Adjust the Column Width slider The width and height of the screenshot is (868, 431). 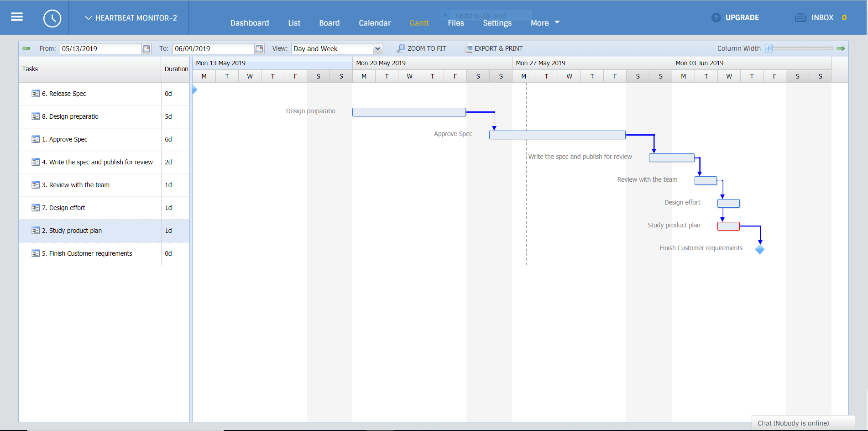tap(769, 48)
